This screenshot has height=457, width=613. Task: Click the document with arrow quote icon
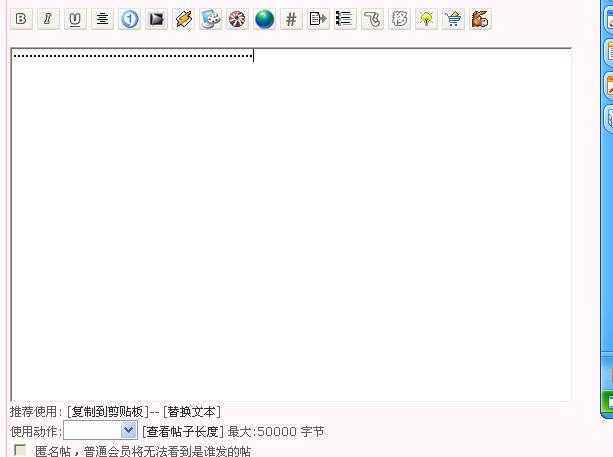(x=318, y=19)
